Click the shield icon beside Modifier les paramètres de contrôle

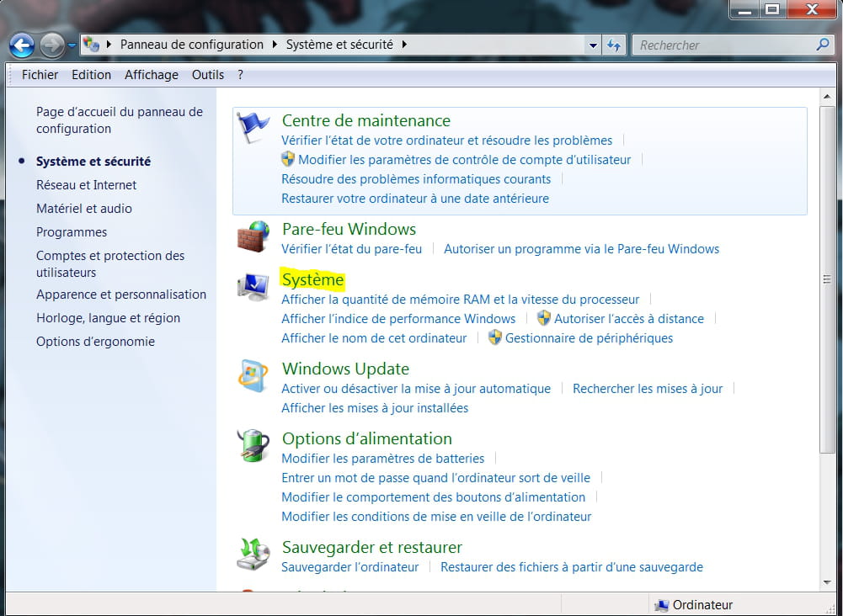[288, 159]
